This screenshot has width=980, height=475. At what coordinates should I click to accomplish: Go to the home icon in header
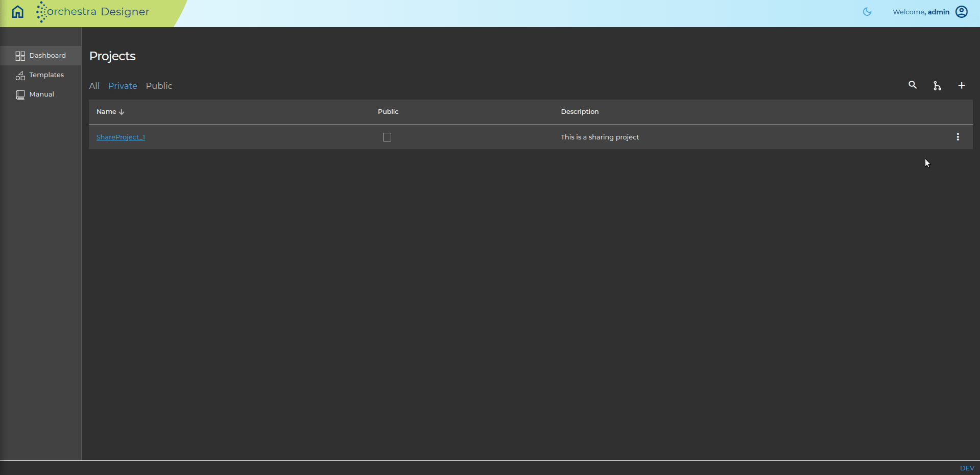tap(18, 12)
